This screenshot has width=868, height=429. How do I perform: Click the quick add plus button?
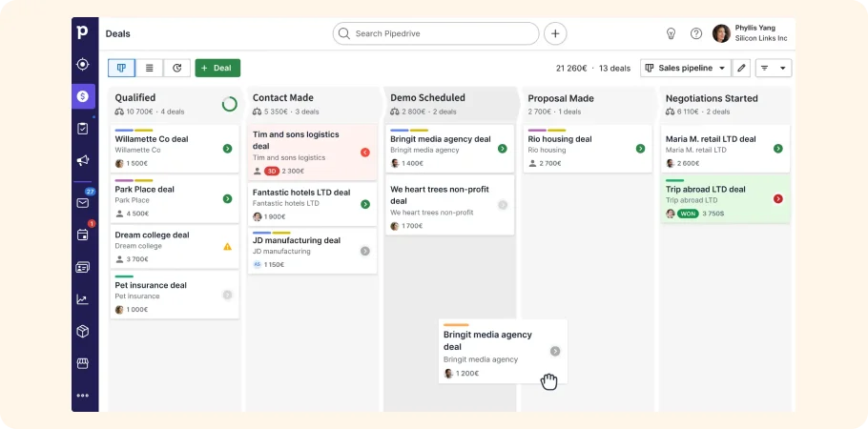(555, 33)
